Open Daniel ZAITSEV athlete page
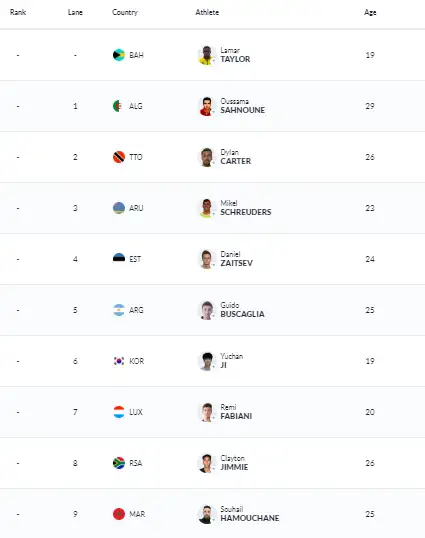The height and width of the screenshot is (538, 425). [x=236, y=259]
